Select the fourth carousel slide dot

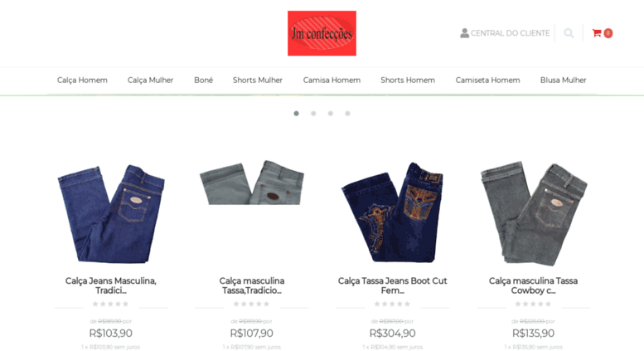[347, 114]
